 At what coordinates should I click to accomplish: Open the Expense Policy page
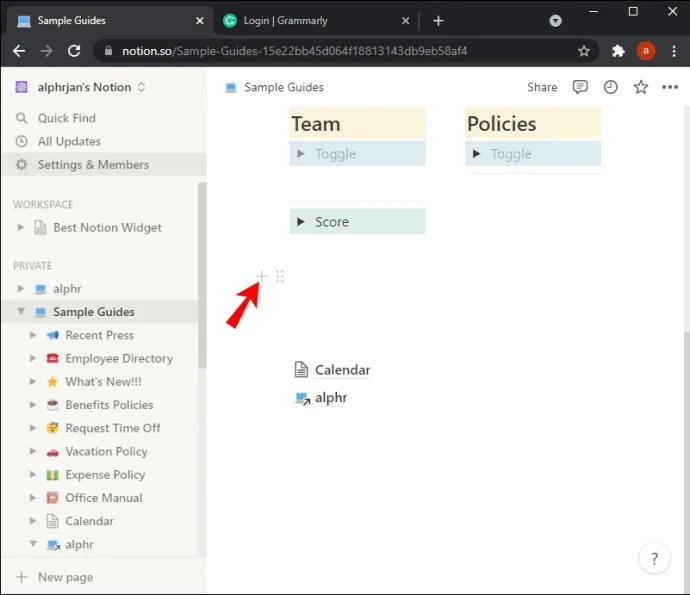click(105, 475)
